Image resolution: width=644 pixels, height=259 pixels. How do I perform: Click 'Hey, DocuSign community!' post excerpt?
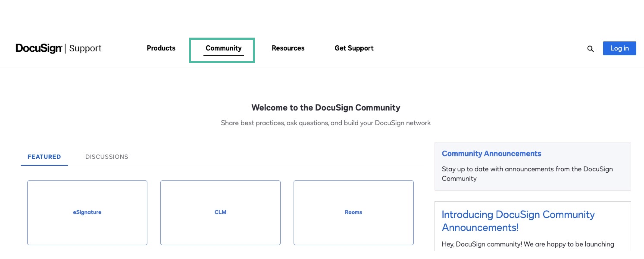point(528,244)
